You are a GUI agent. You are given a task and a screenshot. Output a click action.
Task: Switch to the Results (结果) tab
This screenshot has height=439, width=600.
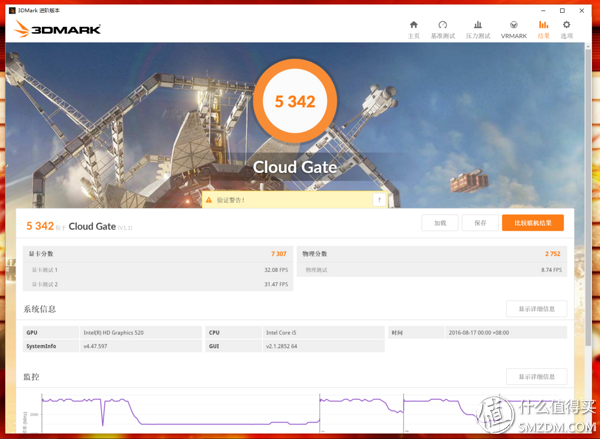(x=543, y=29)
